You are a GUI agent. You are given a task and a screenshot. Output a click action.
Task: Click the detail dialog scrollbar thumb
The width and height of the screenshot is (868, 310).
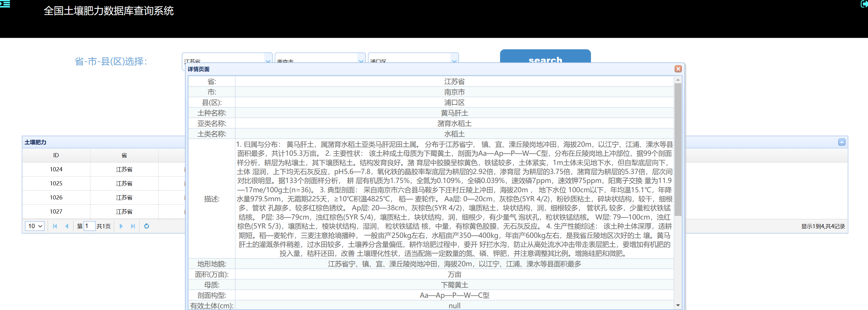[678, 150]
